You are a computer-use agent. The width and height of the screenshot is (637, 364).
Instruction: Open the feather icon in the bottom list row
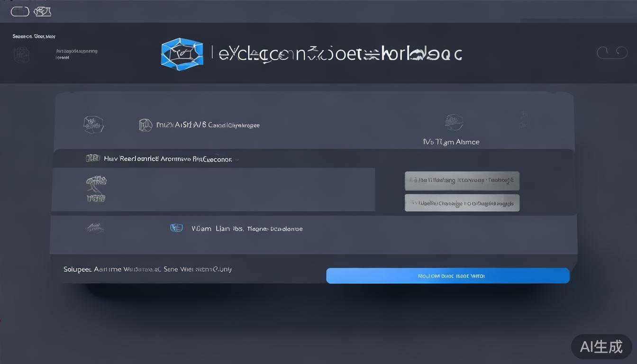(94, 227)
